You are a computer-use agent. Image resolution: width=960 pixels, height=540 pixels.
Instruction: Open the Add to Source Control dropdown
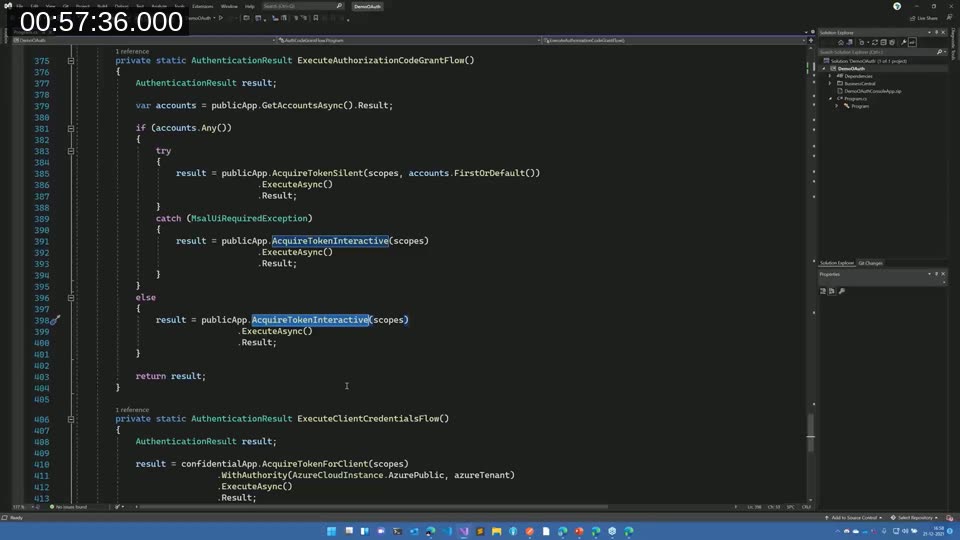coord(853,518)
